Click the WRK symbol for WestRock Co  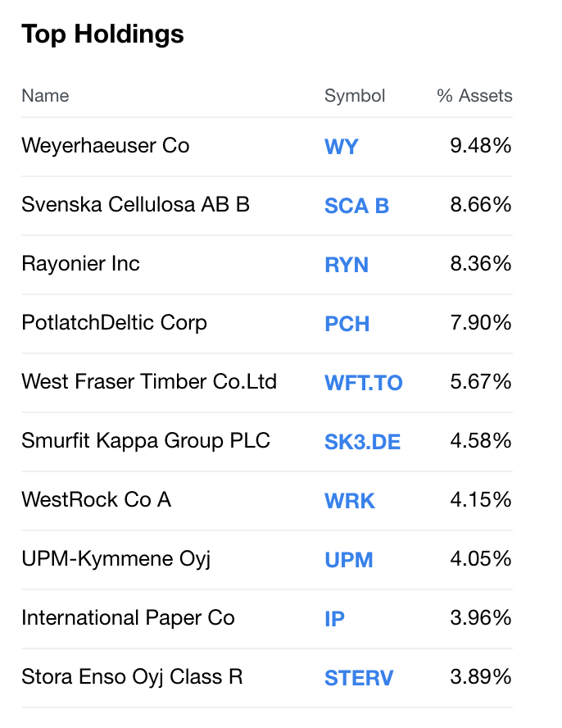click(x=348, y=500)
